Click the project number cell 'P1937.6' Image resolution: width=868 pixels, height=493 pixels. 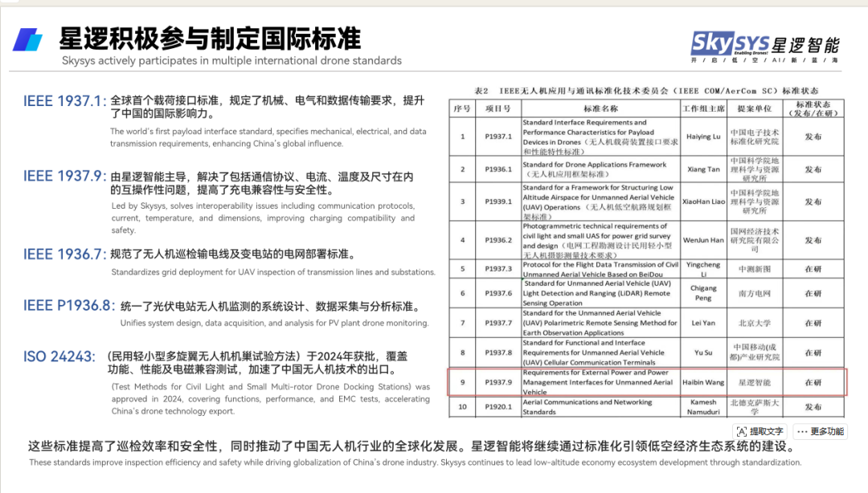pyautogui.click(x=498, y=293)
